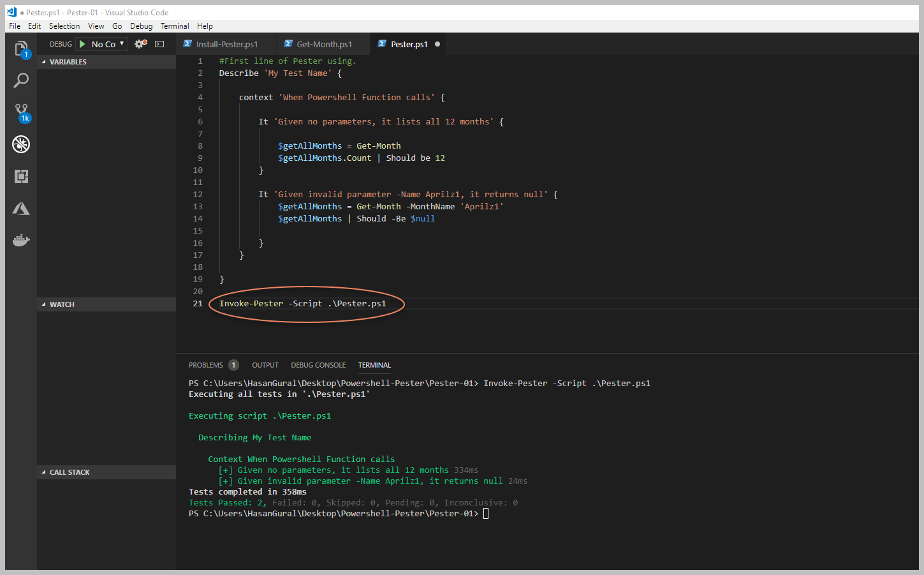Click '#First line of Pester using.' comment
This screenshot has width=924, height=575.
coord(288,61)
